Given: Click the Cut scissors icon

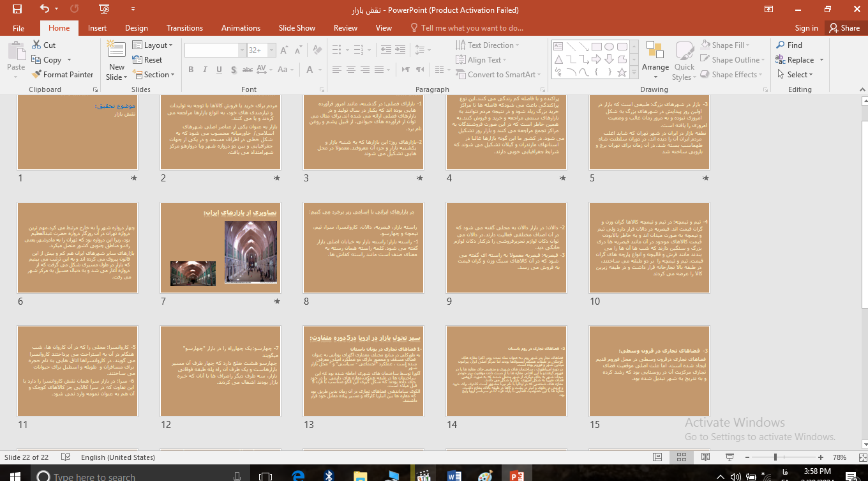Looking at the screenshot, I should pyautogui.click(x=36, y=45).
